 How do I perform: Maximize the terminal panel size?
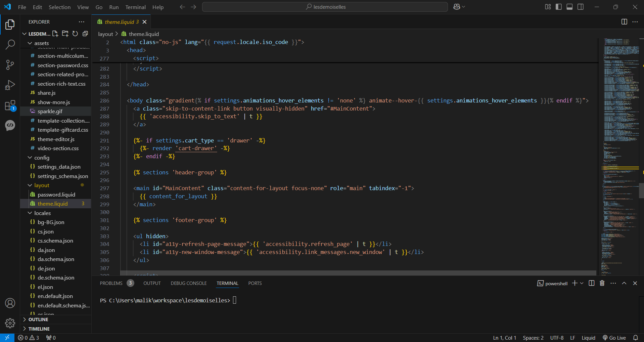coord(624,283)
